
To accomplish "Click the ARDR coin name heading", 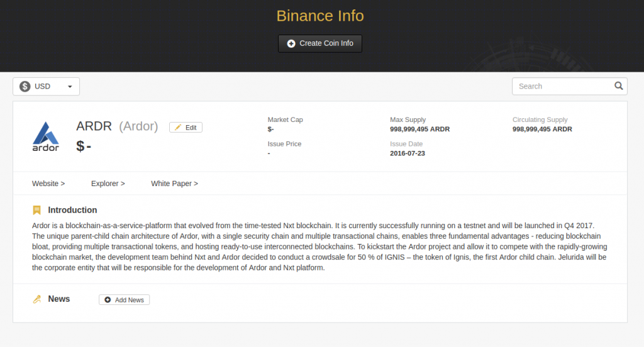I will tap(94, 126).
